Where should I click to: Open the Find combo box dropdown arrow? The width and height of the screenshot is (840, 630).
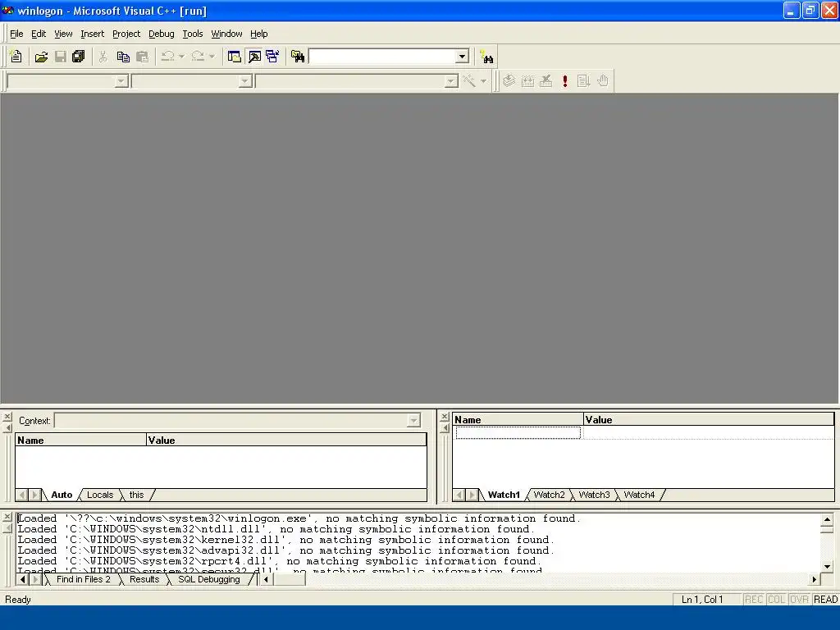[462, 57]
